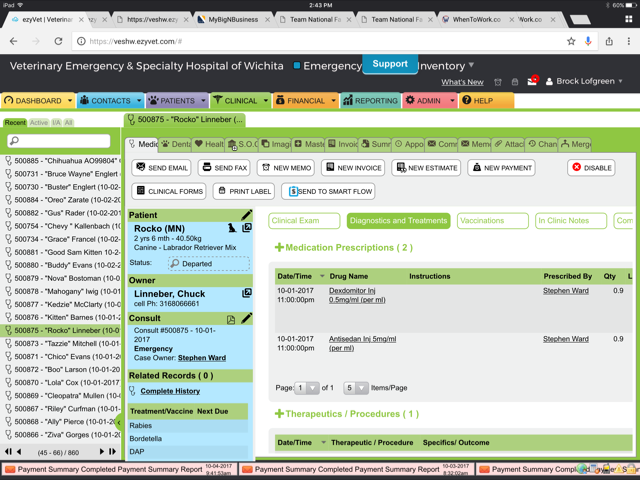Click the consult PDF export icon

point(231,319)
